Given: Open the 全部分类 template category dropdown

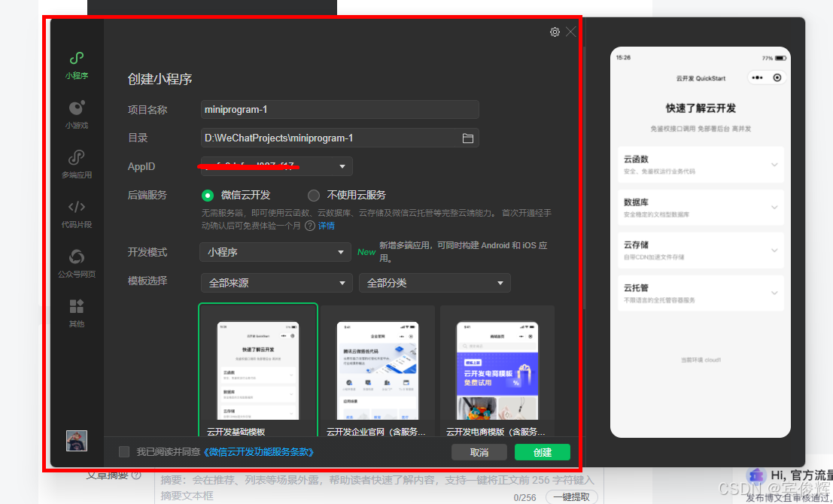Looking at the screenshot, I should pyautogui.click(x=435, y=283).
